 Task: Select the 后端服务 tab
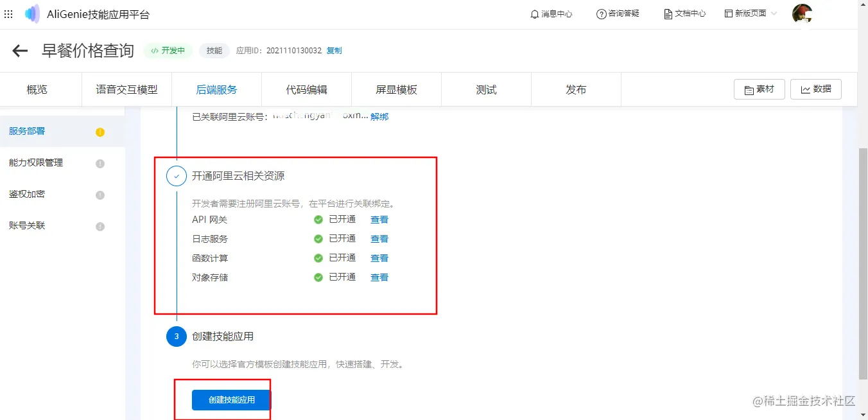tap(216, 90)
